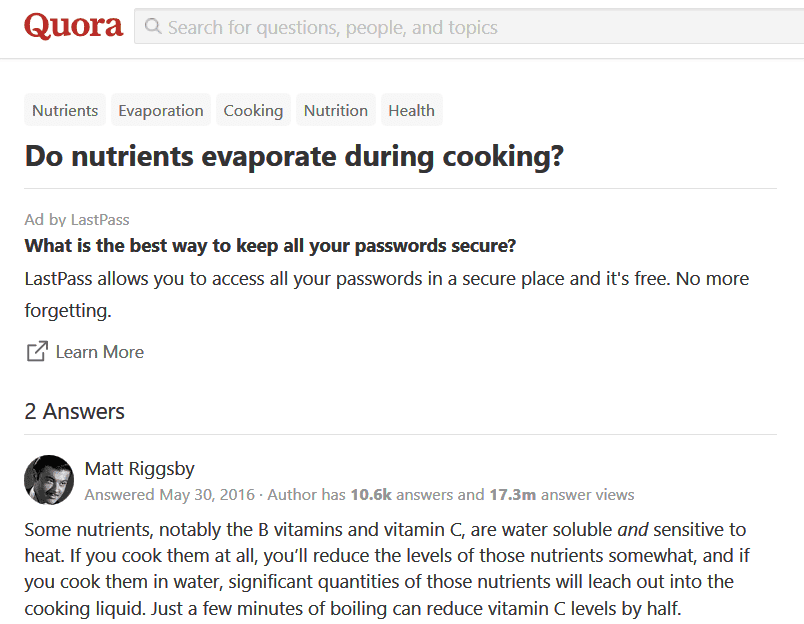Click the Learn More link

point(100,352)
